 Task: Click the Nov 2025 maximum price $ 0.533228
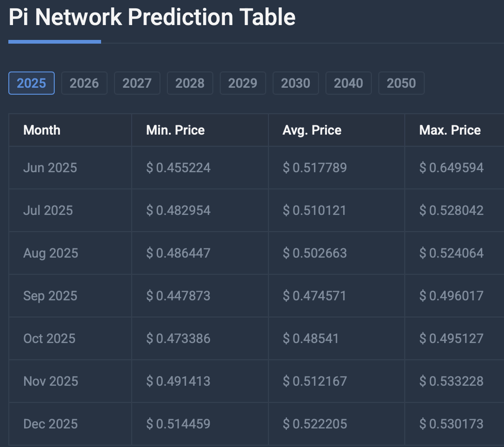pos(452,381)
